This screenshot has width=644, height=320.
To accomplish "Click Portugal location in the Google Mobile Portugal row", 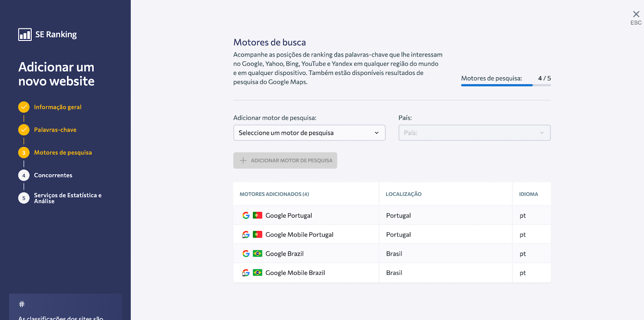I will click(x=398, y=235).
